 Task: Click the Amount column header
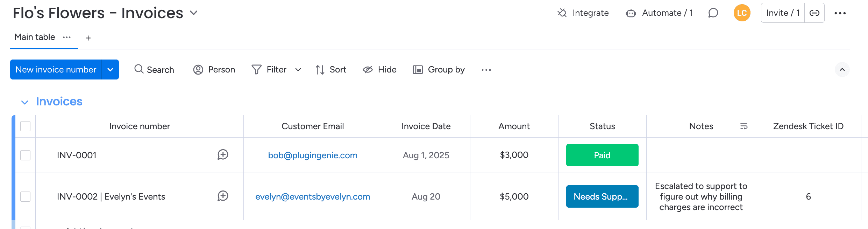514,126
